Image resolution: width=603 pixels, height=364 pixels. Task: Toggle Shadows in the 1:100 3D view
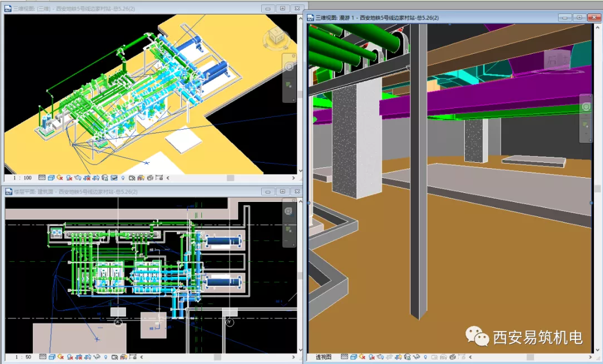pyautogui.click(x=69, y=178)
